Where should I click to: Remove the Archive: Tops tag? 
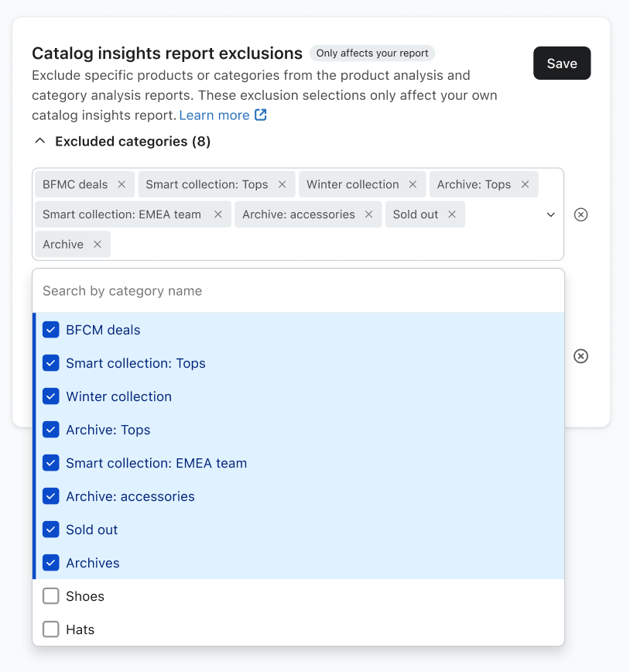tap(525, 184)
